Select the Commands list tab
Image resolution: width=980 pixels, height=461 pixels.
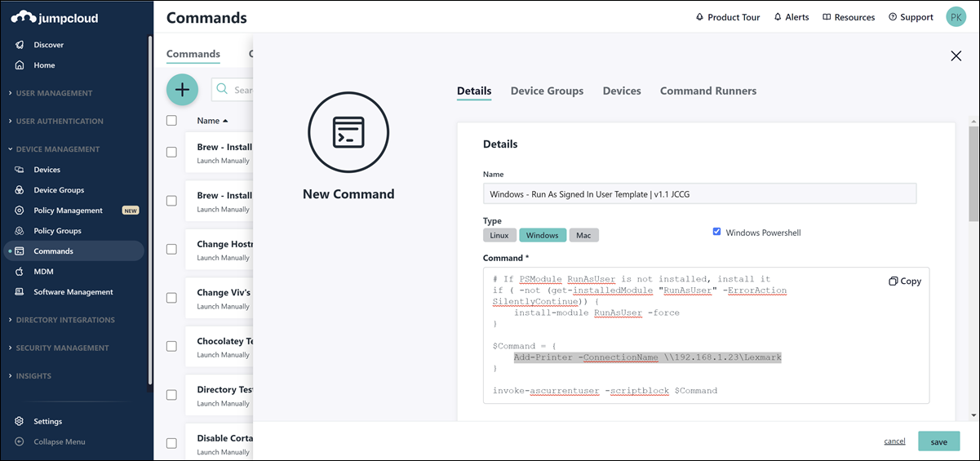point(193,55)
